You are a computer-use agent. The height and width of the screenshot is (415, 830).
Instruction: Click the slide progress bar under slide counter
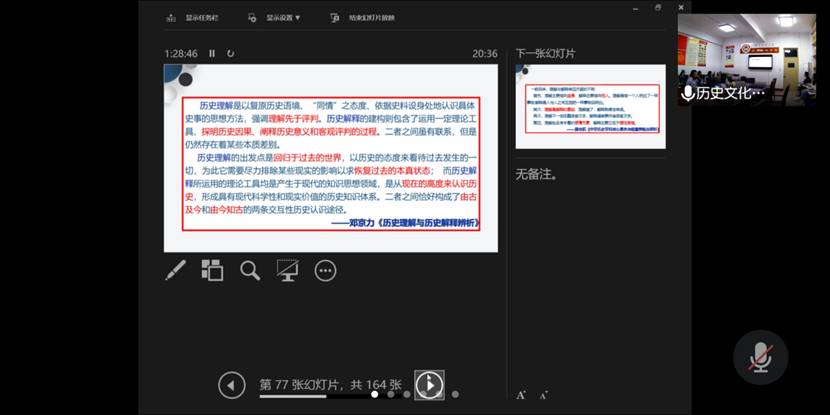tap(330, 396)
